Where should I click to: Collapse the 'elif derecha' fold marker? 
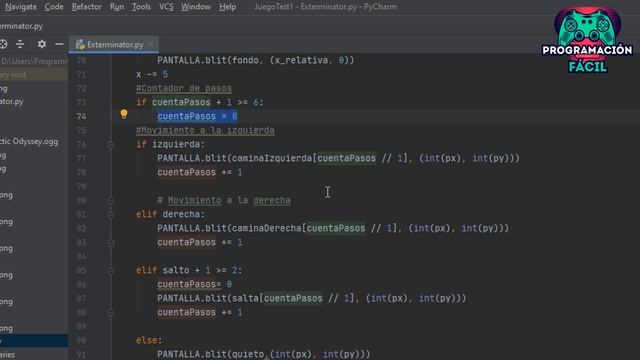tap(111, 214)
